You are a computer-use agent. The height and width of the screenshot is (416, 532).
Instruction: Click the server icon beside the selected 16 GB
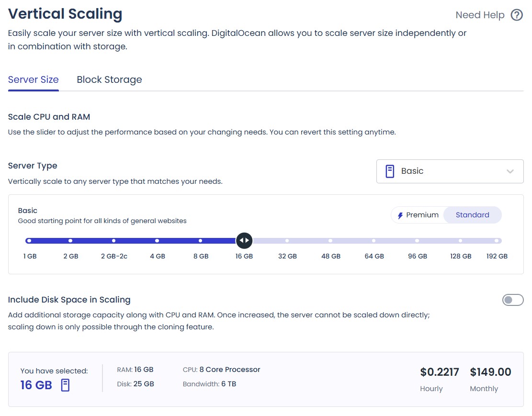(65, 385)
